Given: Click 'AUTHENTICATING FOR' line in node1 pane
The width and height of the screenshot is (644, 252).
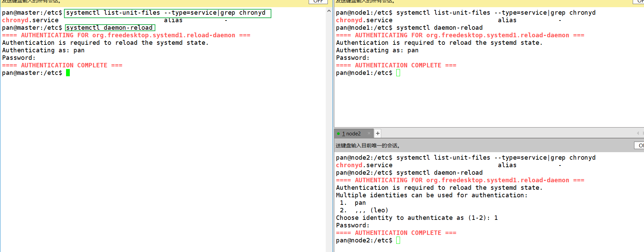Looking at the screenshot, I should pyautogui.click(x=460, y=35).
